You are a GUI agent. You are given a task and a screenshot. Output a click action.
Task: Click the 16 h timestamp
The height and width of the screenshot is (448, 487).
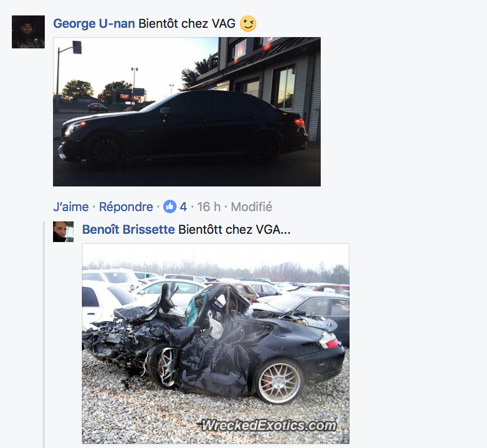click(x=208, y=207)
